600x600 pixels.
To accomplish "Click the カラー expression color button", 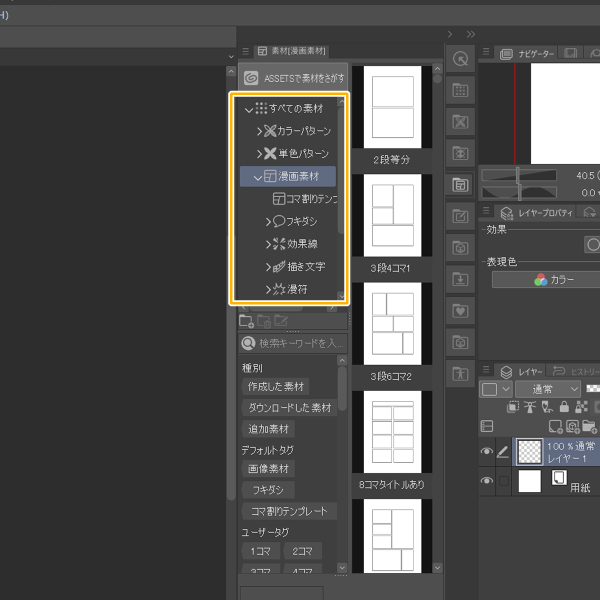I will pos(547,280).
